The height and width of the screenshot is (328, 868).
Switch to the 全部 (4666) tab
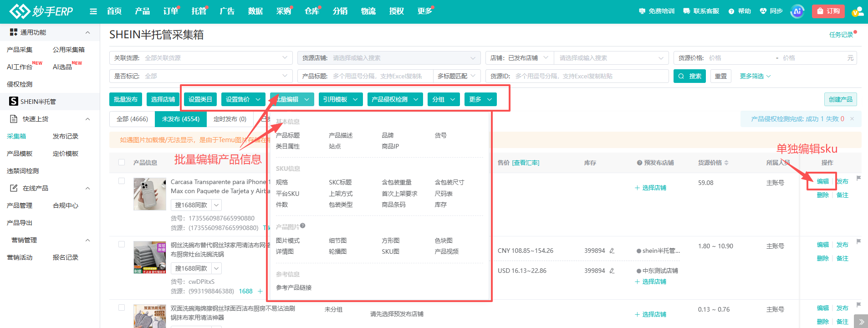(132, 119)
